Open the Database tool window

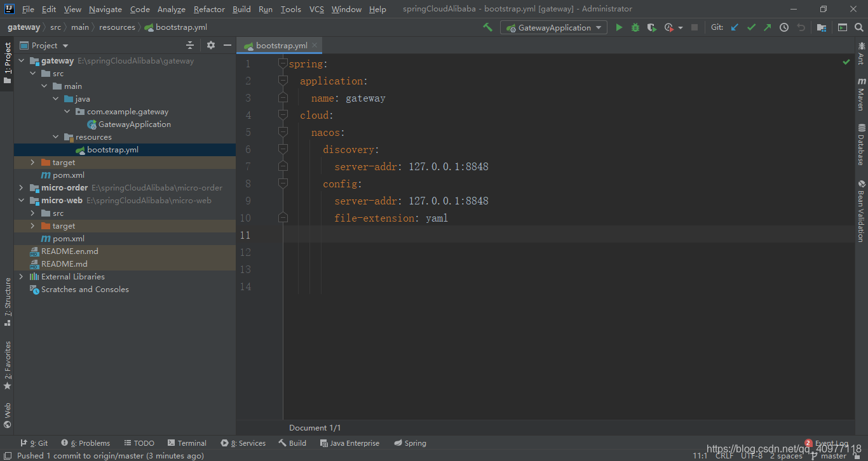(862, 144)
